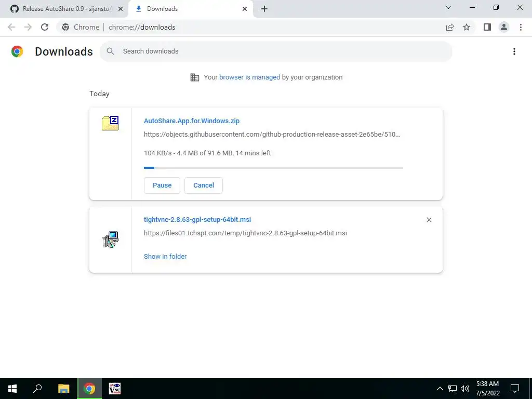Cancel the AutoShare download
Screen dimensions: 532x399
click(204, 185)
